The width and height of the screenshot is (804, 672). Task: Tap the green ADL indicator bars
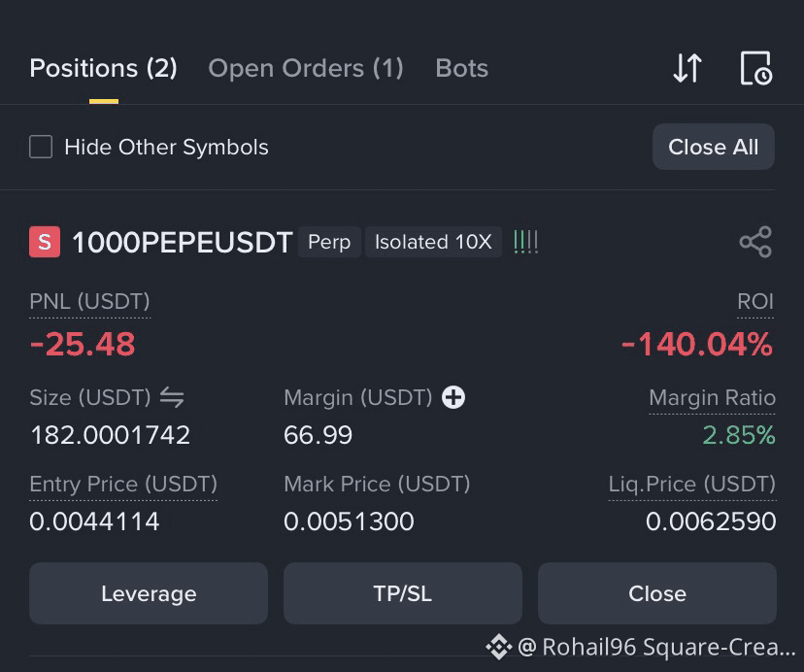[x=525, y=242]
